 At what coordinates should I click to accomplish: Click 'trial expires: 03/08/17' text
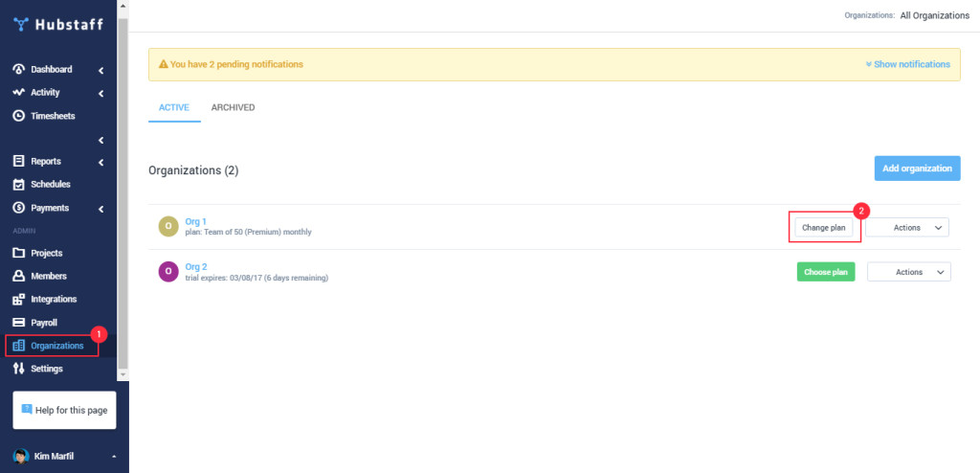(x=223, y=277)
